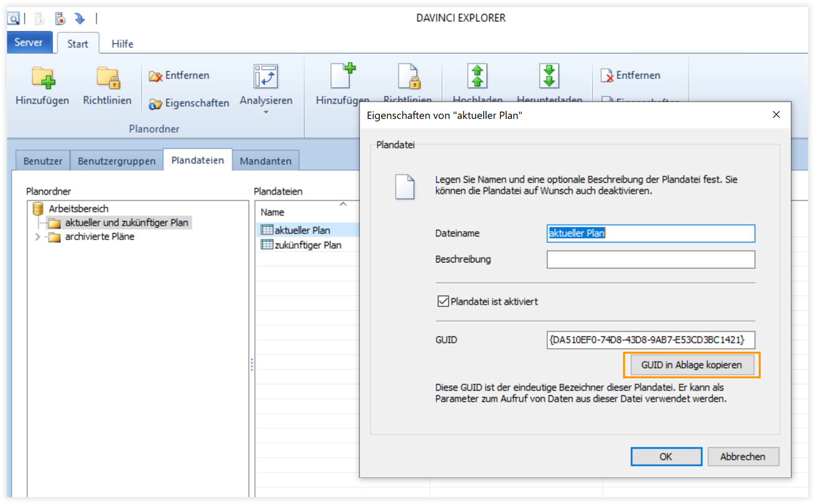Screen dimensions: 815x504
Task: Switch to the Benutzergruppen tab
Action: click(x=117, y=161)
